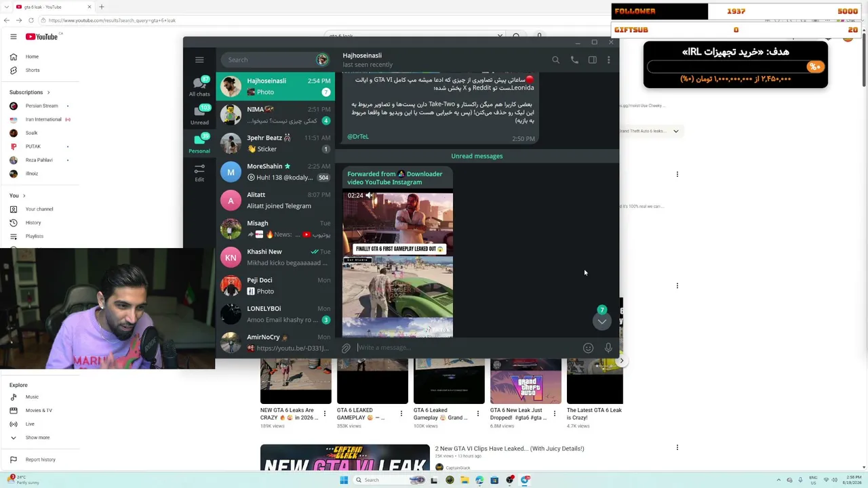This screenshot has width=868, height=488.
Task: Open the Telegram hamburger menu
Action: tap(199, 60)
